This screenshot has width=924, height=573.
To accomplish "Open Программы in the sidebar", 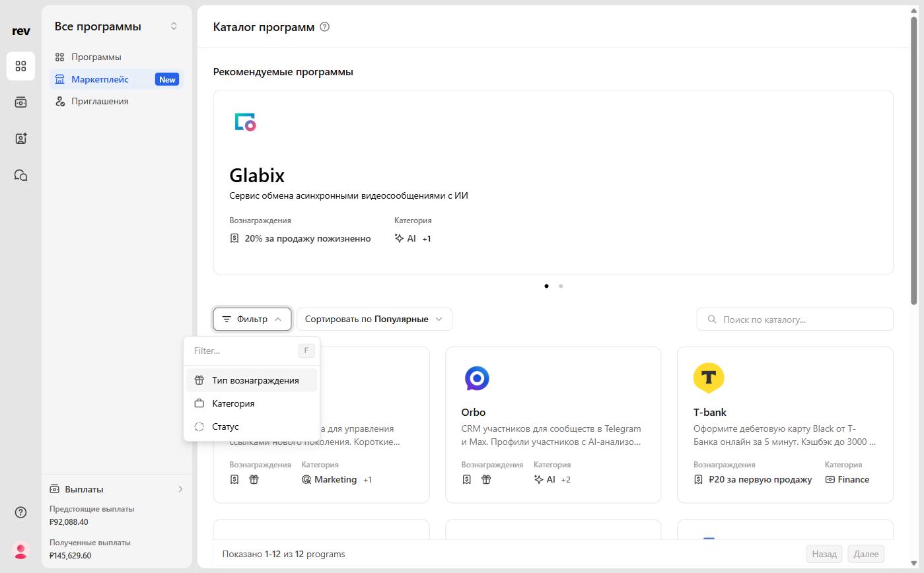I will pyautogui.click(x=116, y=57).
